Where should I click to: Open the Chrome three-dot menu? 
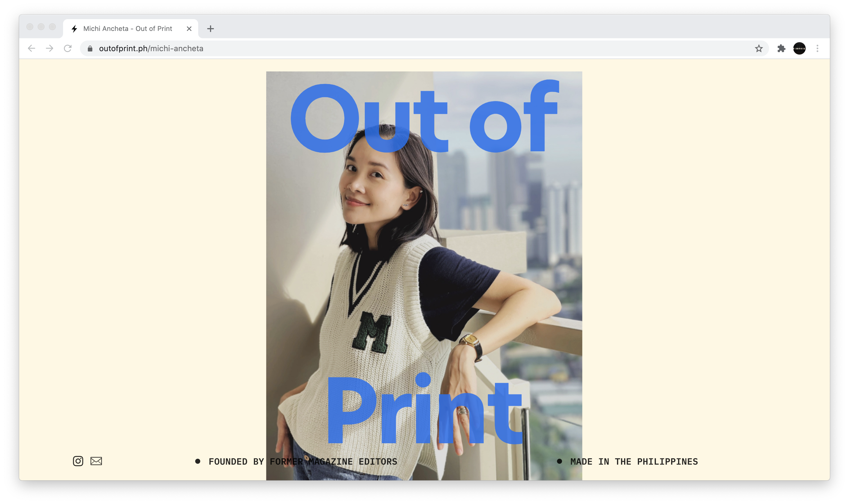tap(817, 49)
